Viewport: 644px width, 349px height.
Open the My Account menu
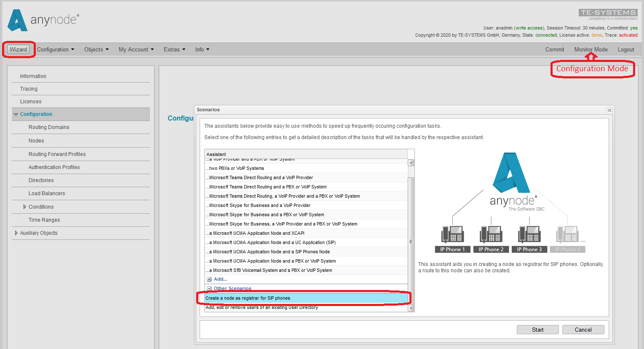[x=136, y=50]
